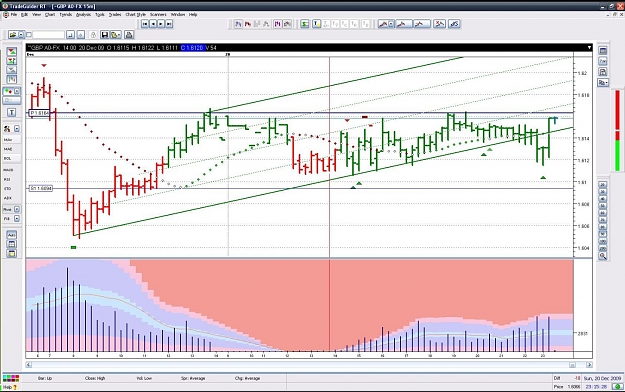The width and height of the screenshot is (625, 392).
Task: Expand the FIB dropdown arrow
Action: (x=17, y=219)
